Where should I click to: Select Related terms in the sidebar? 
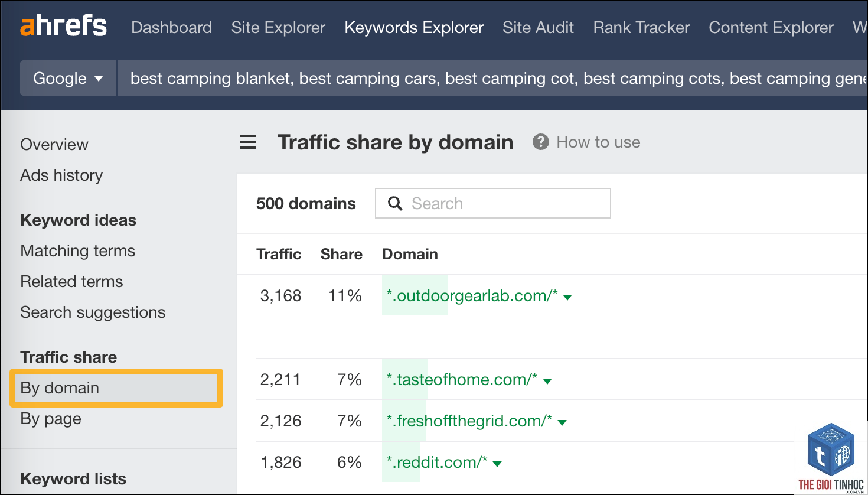(x=71, y=282)
